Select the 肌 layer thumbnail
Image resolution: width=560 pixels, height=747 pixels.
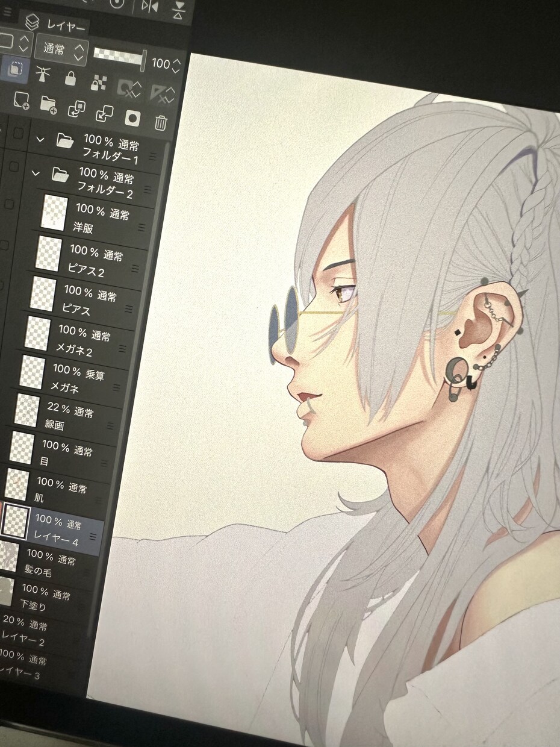[x=16, y=486]
